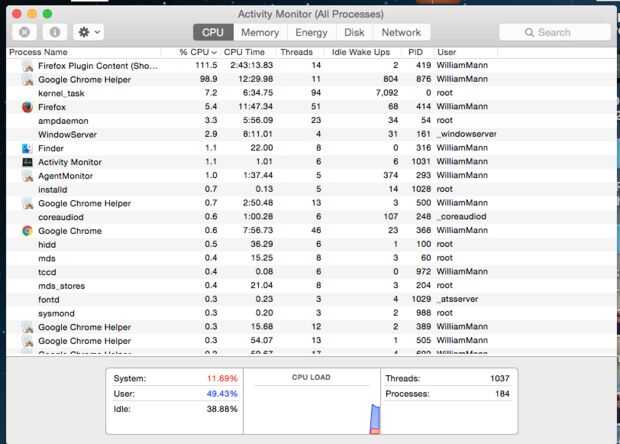This screenshot has height=444, width=620.
Task: Click icon of Google Chrome Helper PID 500
Action: coord(27,204)
